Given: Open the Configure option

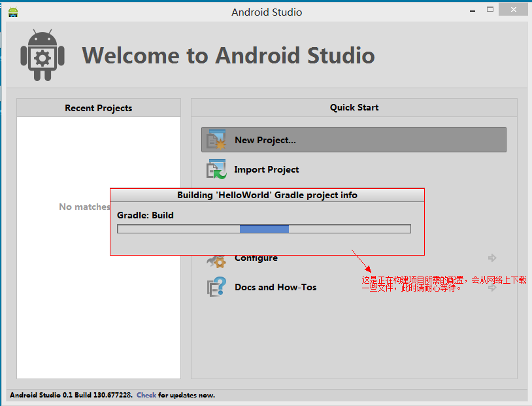Looking at the screenshot, I should coord(256,258).
